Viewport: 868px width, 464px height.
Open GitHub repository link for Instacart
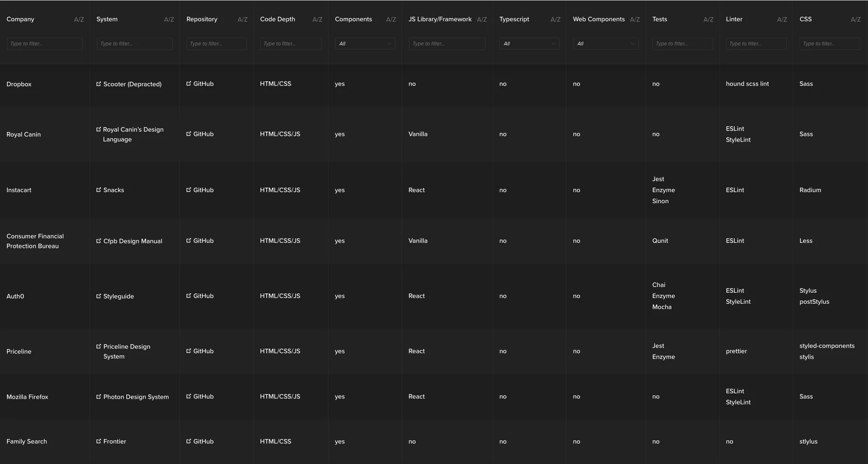point(203,190)
